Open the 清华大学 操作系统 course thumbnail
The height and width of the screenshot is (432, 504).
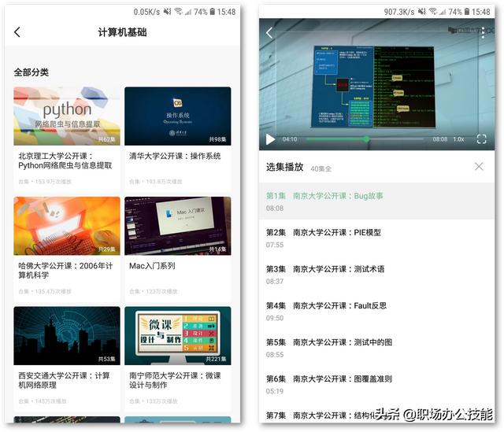(178, 116)
